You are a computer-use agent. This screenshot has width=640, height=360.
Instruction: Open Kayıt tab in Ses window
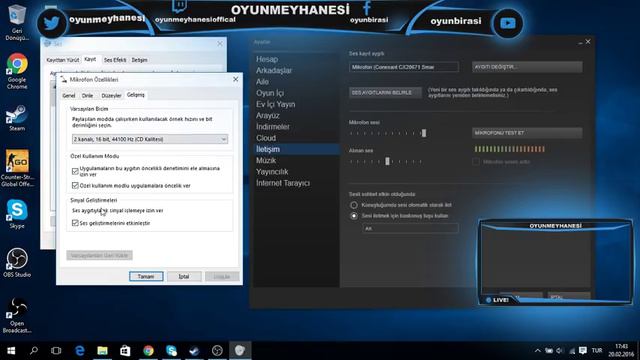(x=90, y=59)
